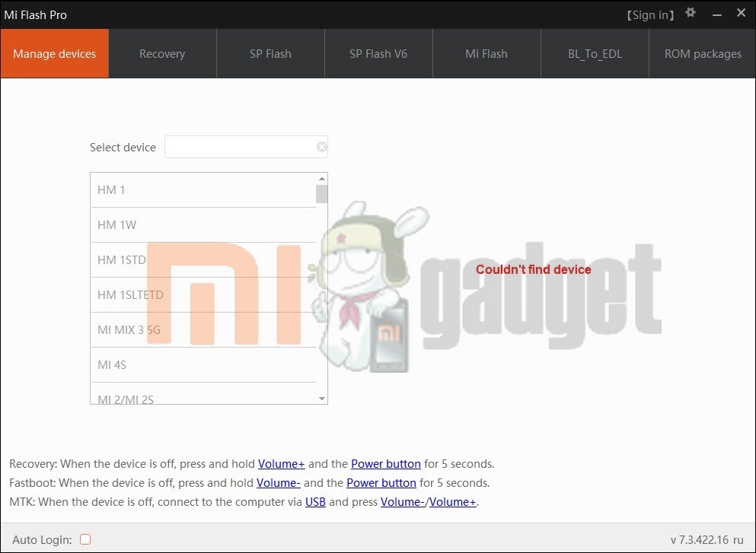Click the version number v 7.3.422.16
756x553 pixels.
coord(700,540)
